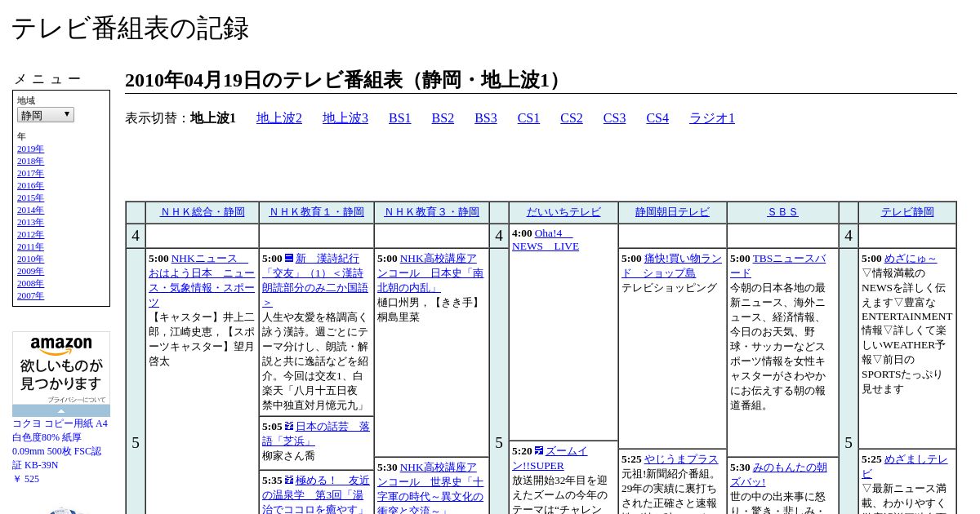Switch to 地上波2 listing
The width and height of the screenshot is (980, 514).
279,118
